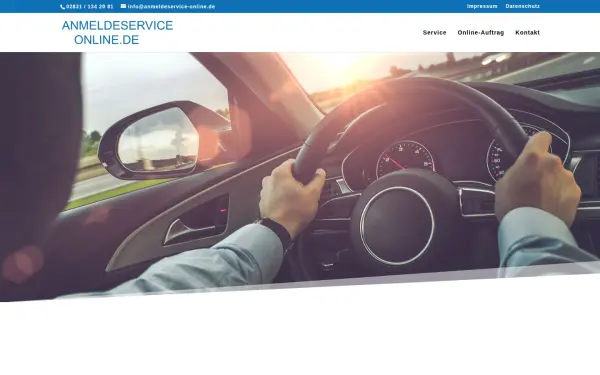Click the phone icon in top bar

click(x=63, y=7)
